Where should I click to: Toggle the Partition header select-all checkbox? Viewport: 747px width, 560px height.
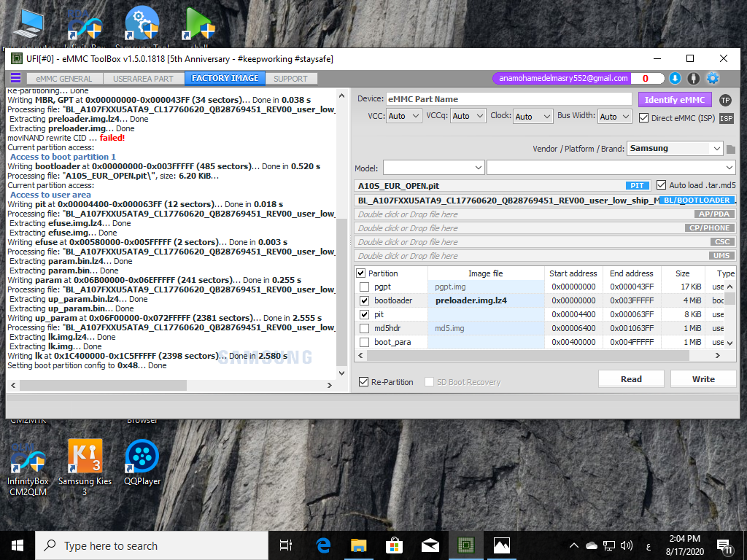click(360, 273)
